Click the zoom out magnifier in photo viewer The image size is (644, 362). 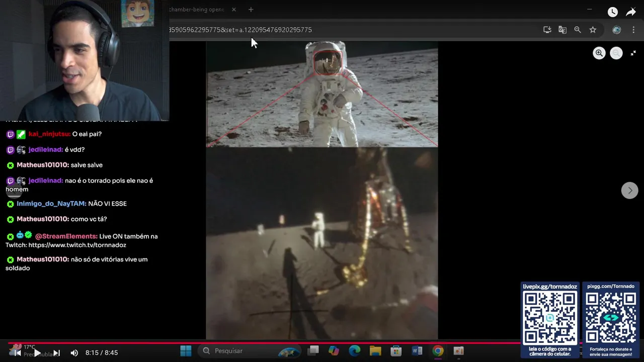point(616,53)
